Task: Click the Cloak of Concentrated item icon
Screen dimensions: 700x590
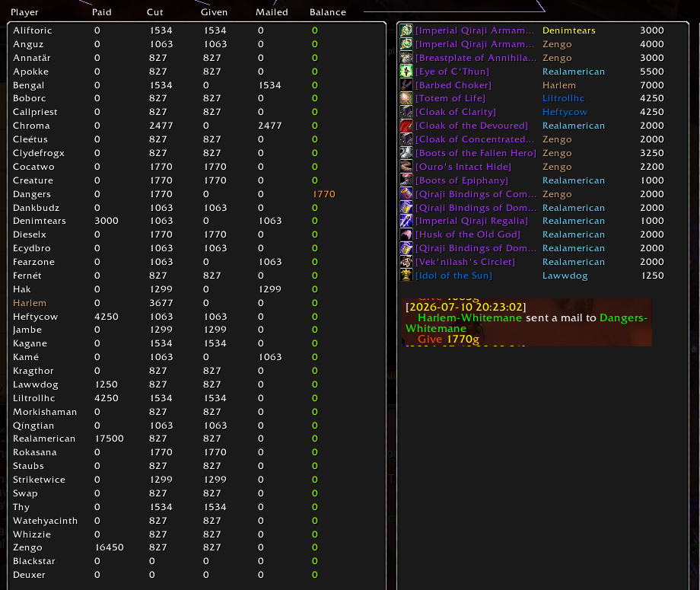Action: [406, 139]
